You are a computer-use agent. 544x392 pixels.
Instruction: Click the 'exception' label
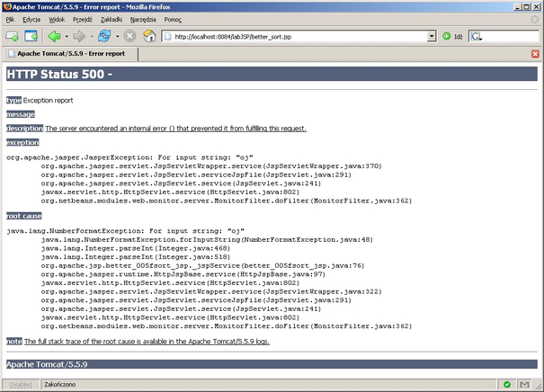point(22,143)
